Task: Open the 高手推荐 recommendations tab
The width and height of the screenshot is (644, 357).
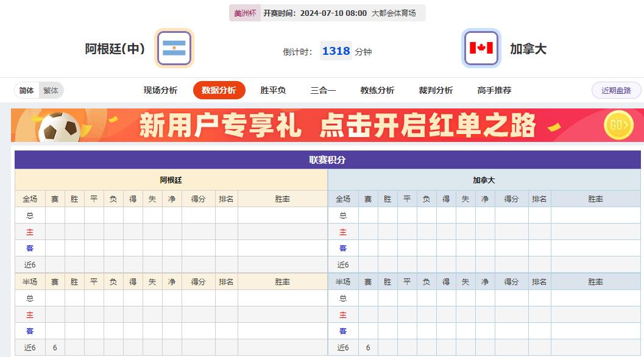Action: coord(496,89)
